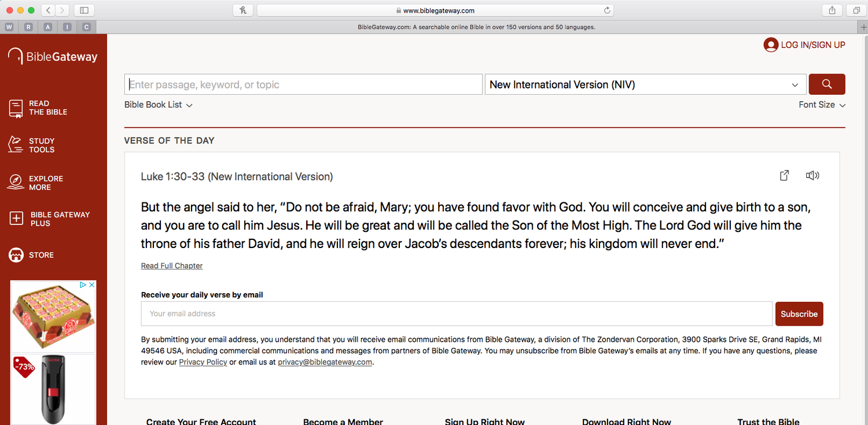Reload the page with the refresh icon

pyautogui.click(x=607, y=10)
